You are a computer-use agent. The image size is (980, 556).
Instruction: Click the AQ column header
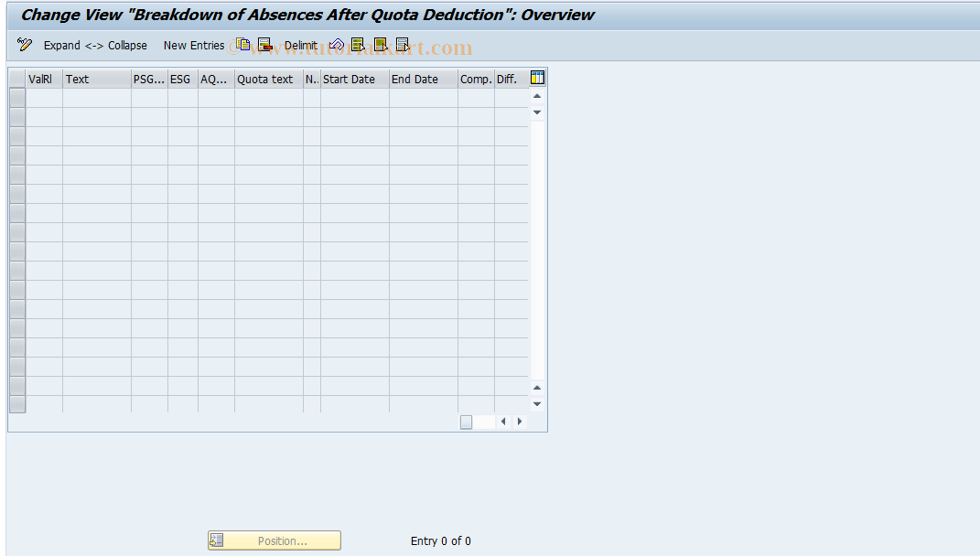(x=216, y=80)
